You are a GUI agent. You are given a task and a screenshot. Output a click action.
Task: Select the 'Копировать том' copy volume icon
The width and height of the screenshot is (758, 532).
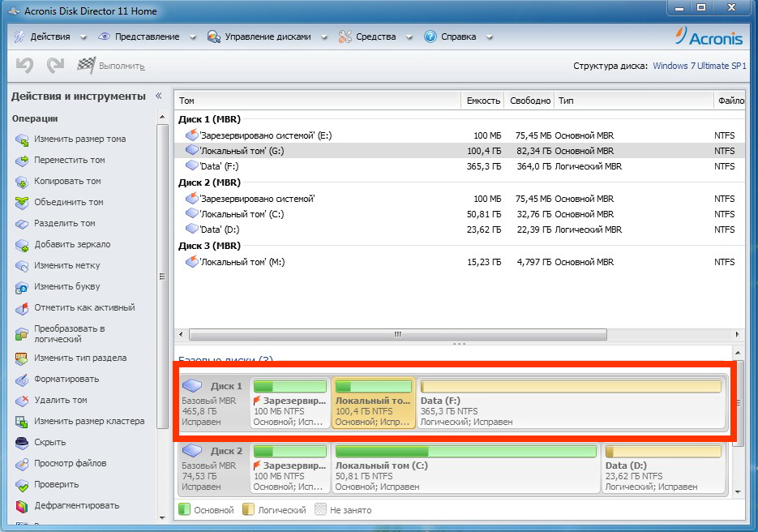point(22,182)
